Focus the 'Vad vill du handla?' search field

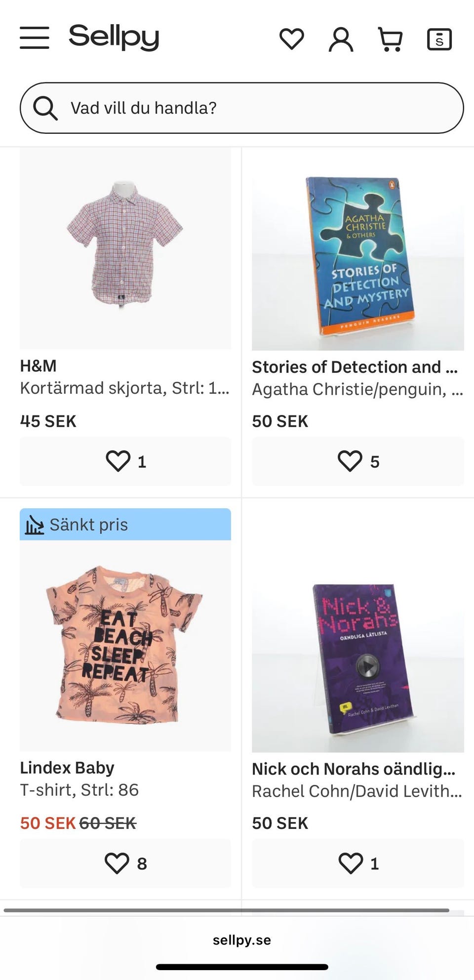click(x=257, y=108)
